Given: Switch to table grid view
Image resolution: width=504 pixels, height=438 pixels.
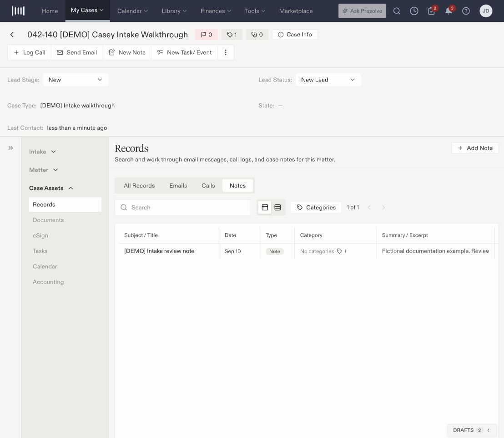Looking at the screenshot, I should point(265,208).
